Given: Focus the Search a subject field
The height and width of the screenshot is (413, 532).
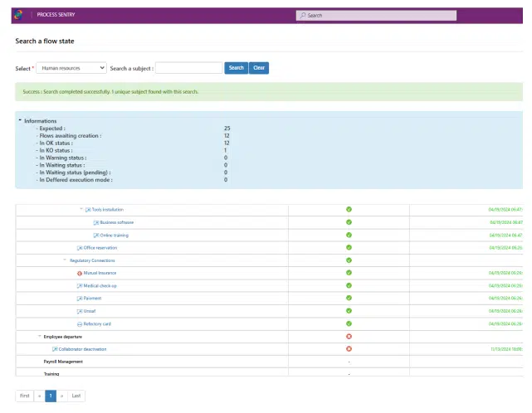Looking at the screenshot, I should pyautogui.click(x=188, y=68).
